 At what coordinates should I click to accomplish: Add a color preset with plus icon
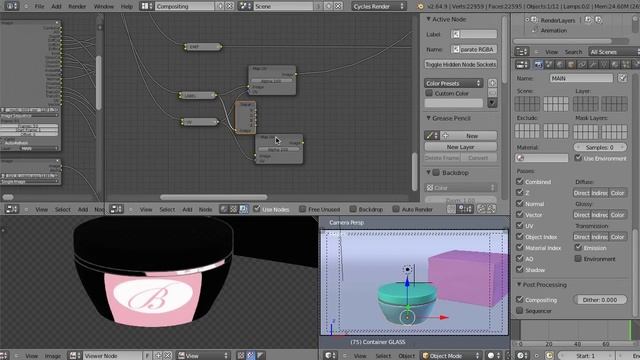(x=492, y=83)
